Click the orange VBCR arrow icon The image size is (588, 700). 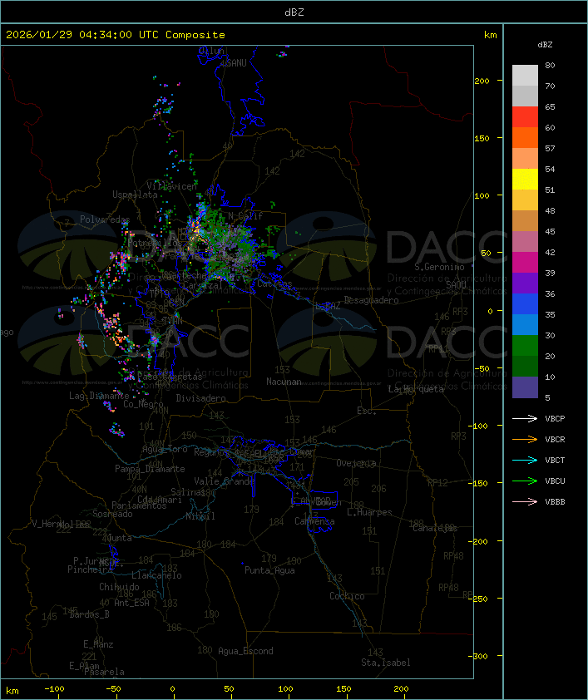coord(524,440)
